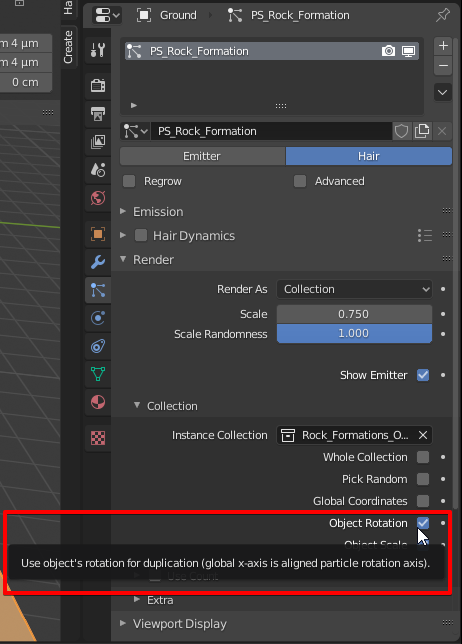Click the particle settings name field

point(271,131)
